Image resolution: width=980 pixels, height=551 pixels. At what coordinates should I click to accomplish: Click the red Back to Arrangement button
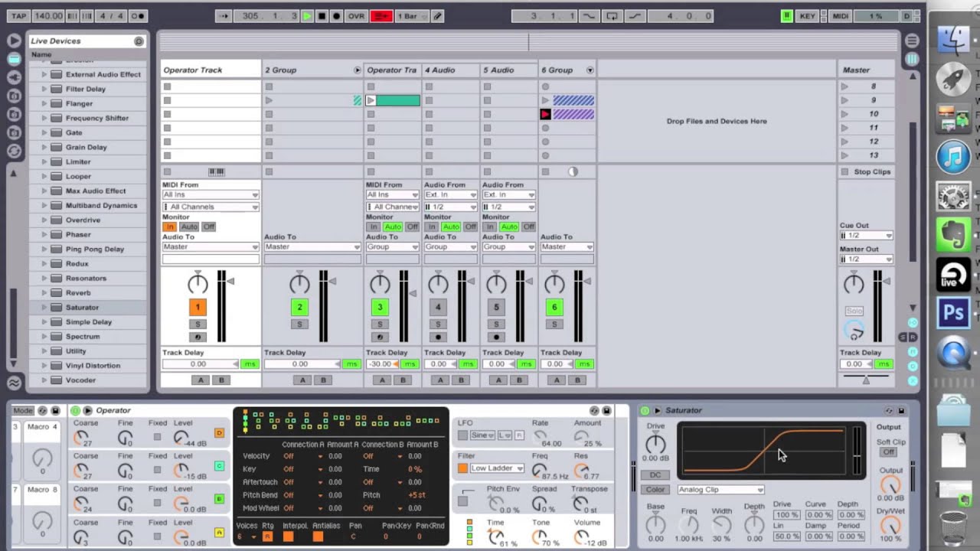click(x=381, y=16)
